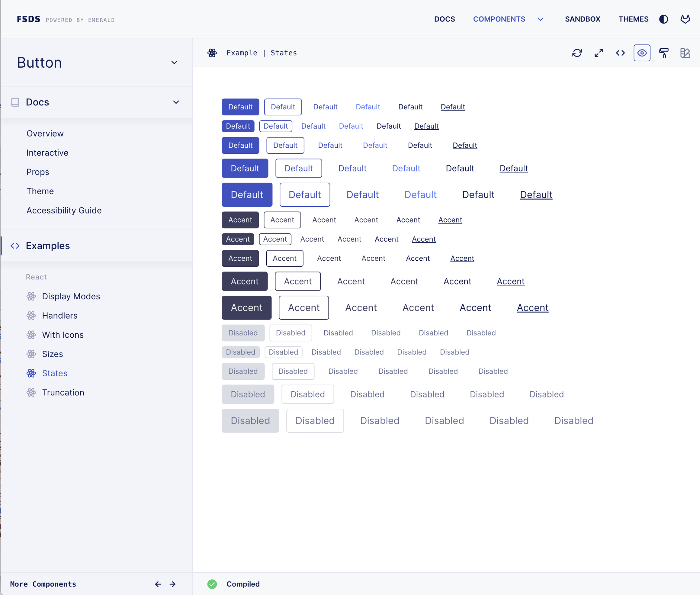Click the green Compiled check icon
The image size is (700, 595).
click(212, 584)
